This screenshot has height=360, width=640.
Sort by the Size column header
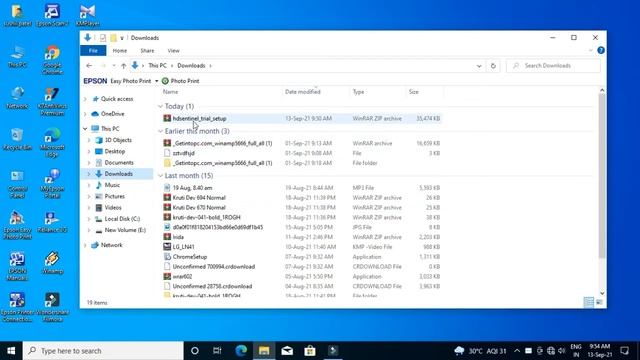pyautogui.click(x=413, y=92)
